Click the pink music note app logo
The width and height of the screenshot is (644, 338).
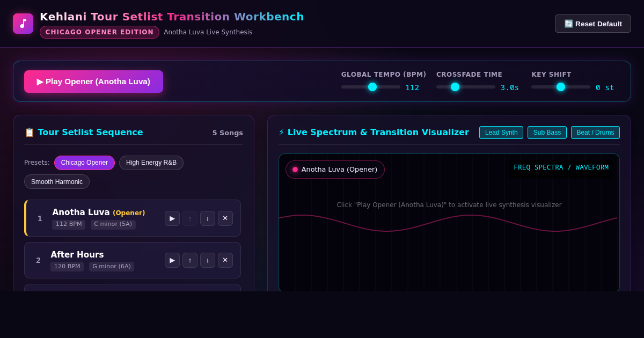coord(23,24)
